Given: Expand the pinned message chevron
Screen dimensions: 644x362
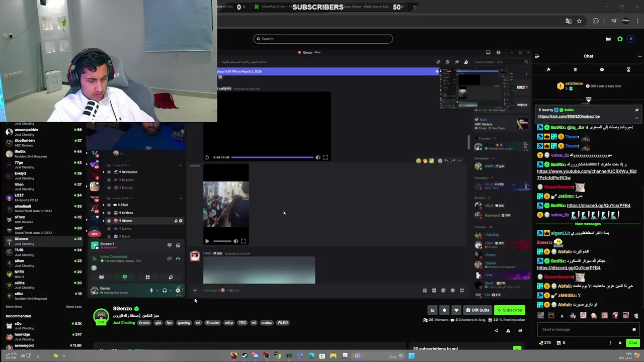Looking at the screenshot, I should 636,118.
